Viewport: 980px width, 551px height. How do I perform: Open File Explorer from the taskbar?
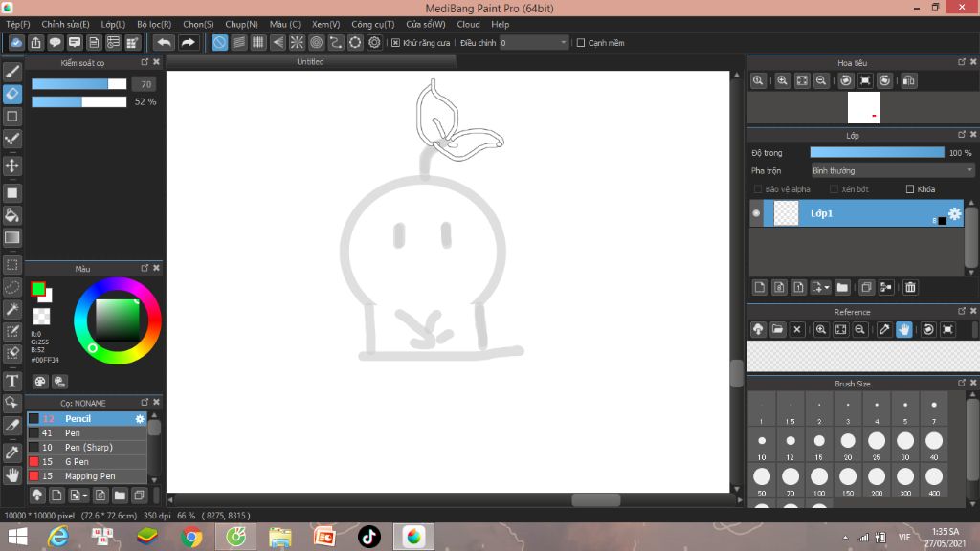click(280, 537)
